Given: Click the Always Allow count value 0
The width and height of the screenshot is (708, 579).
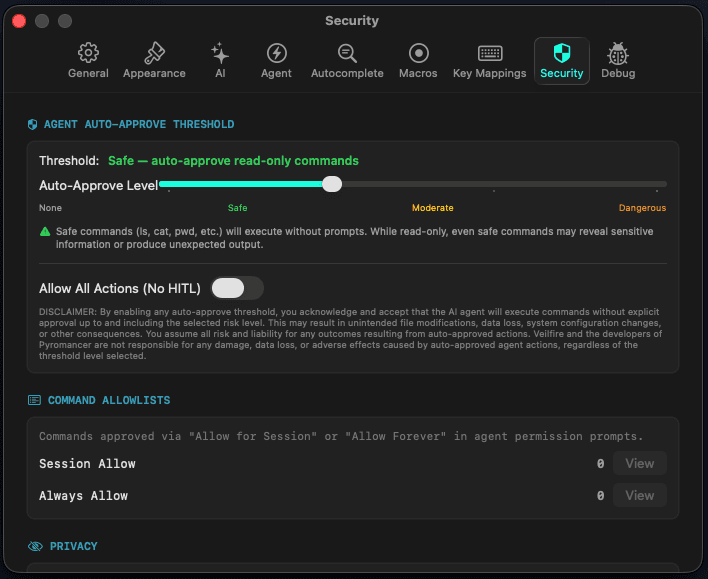Looking at the screenshot, I should click(600, 495).
